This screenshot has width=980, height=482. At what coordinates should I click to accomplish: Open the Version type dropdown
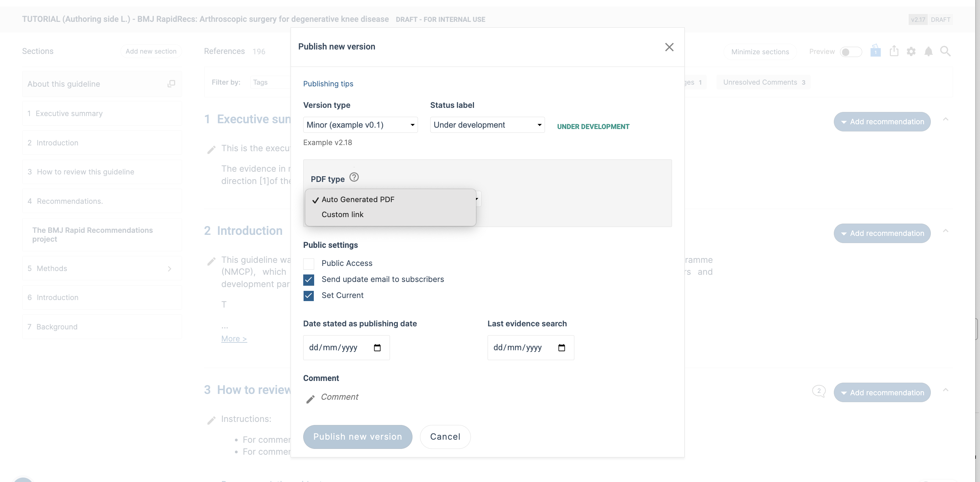click(x=360, y=125)
